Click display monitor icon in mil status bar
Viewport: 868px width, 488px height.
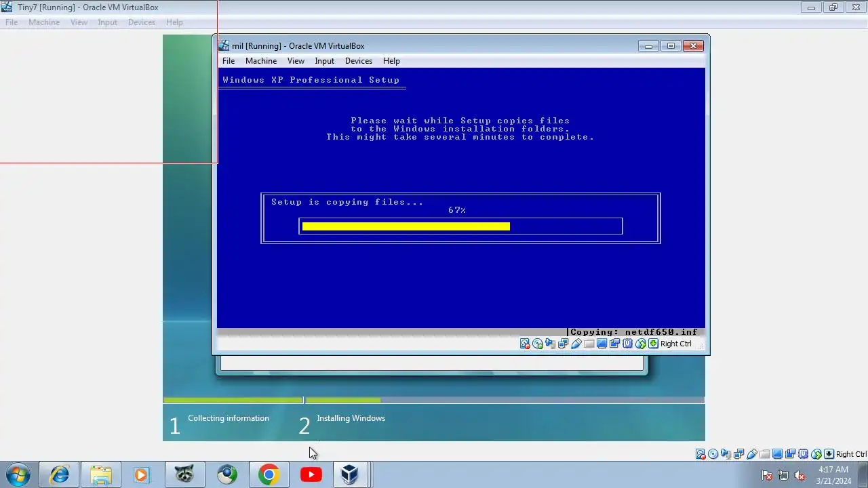[601, 344]
